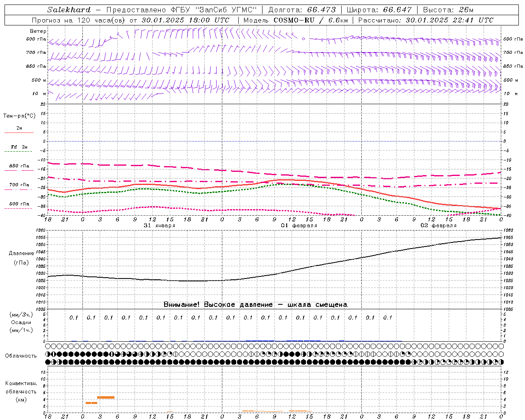Click the solid red 2м legend line
Screen dimensions: 525x420
click(19, 133)
